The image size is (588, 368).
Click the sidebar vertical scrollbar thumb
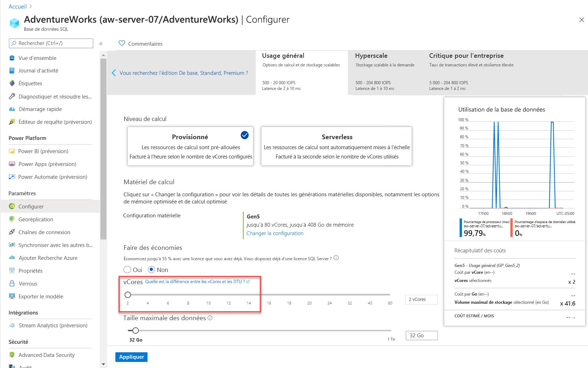[104, 148]
